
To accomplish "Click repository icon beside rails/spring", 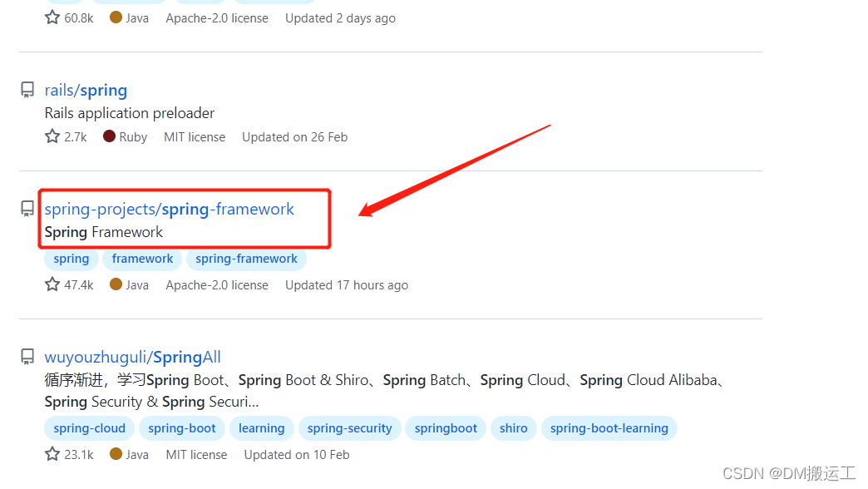I will point(27,90).
